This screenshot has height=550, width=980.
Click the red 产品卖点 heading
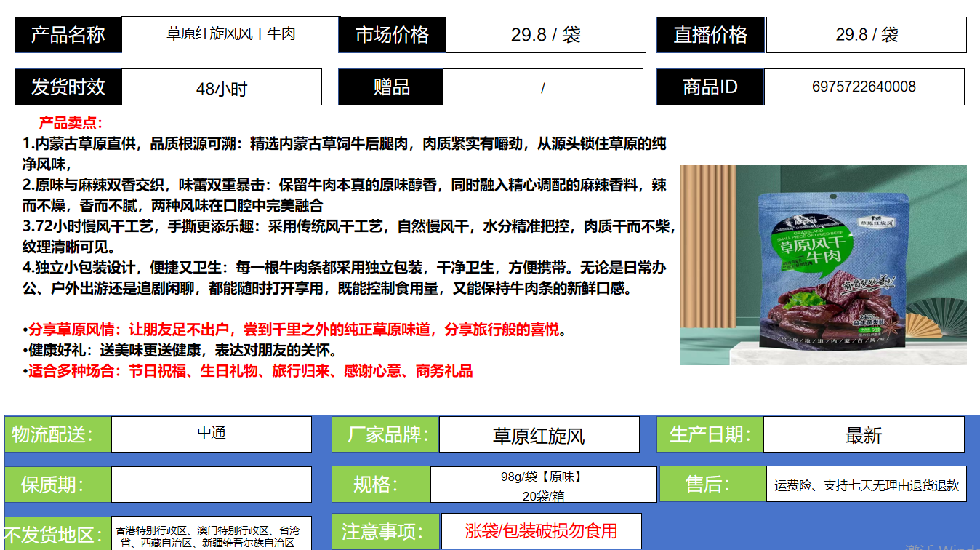click(x=71, y=123)
